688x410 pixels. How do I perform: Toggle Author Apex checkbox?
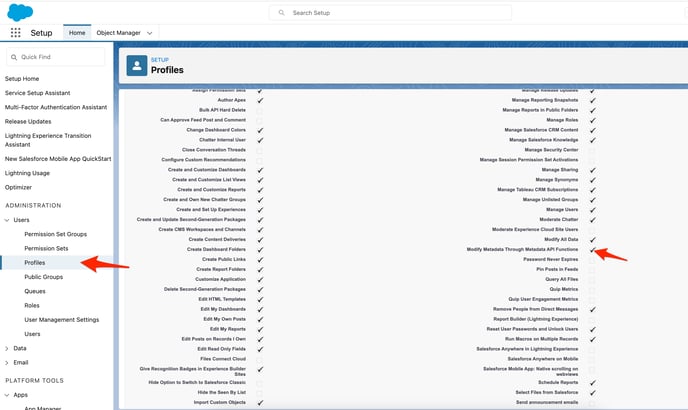(x=260, y=100)
